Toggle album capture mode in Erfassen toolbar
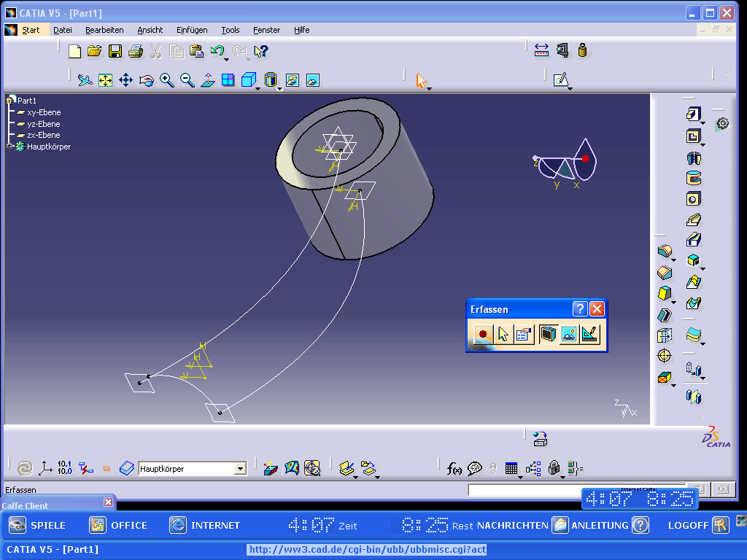 [549, 334]
